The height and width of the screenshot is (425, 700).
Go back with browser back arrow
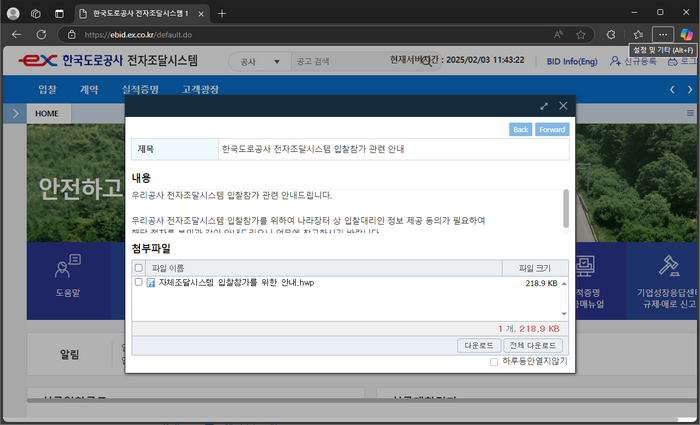tap(17, 34)
